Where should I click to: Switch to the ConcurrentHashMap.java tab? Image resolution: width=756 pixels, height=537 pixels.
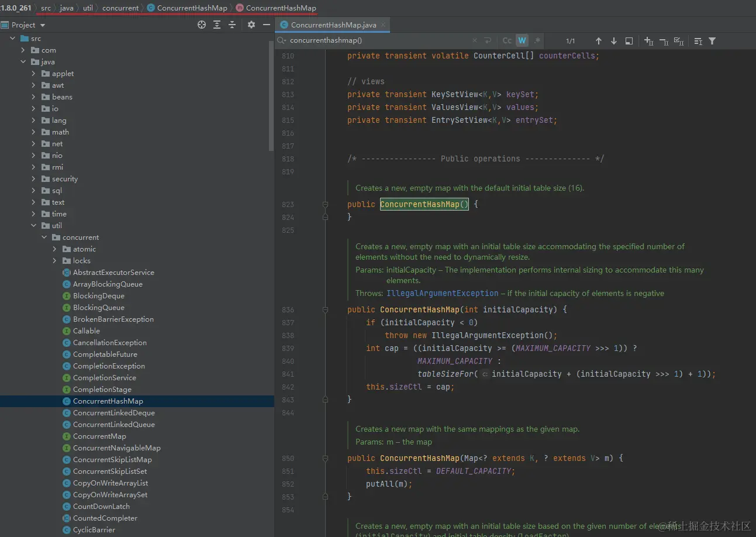click(x=333, y=25)
